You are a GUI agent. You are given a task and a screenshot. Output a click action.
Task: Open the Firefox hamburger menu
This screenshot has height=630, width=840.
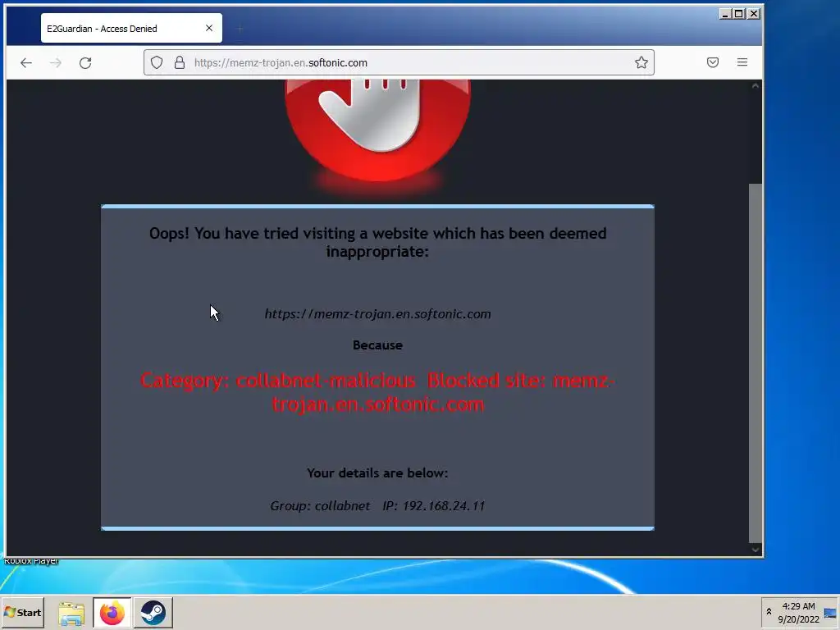coord(742,62)
